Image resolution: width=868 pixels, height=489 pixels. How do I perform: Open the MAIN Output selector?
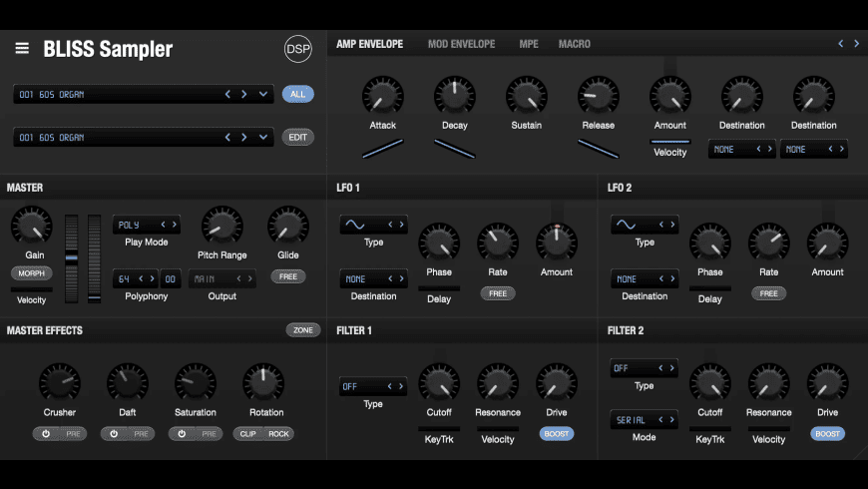point(221,279)
